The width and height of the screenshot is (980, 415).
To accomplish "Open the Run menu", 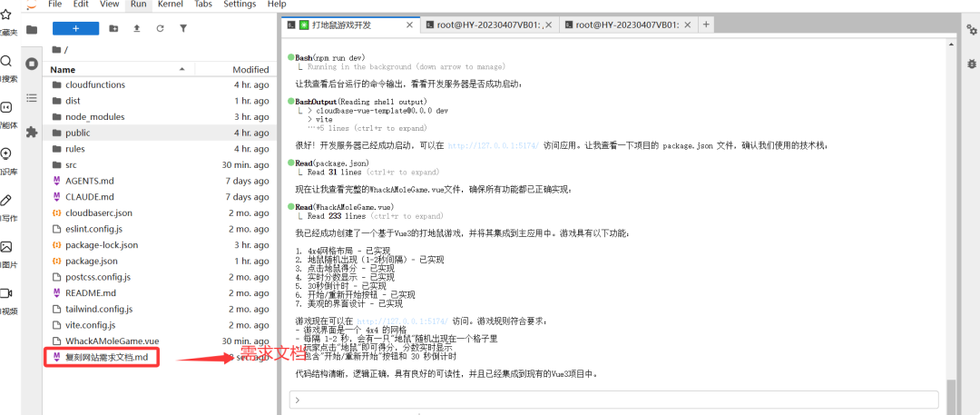I will (x=139, y=4).
